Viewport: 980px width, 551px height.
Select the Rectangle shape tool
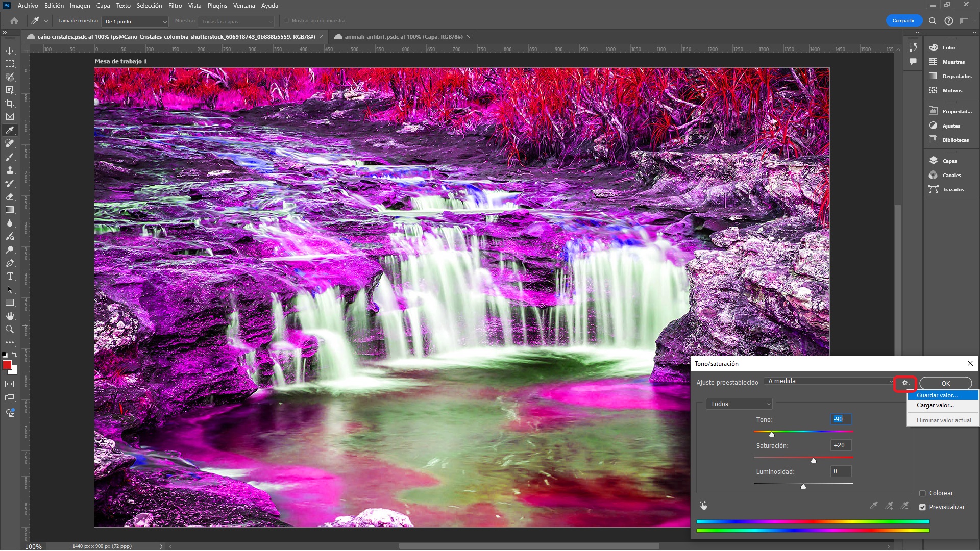point(10,303)
